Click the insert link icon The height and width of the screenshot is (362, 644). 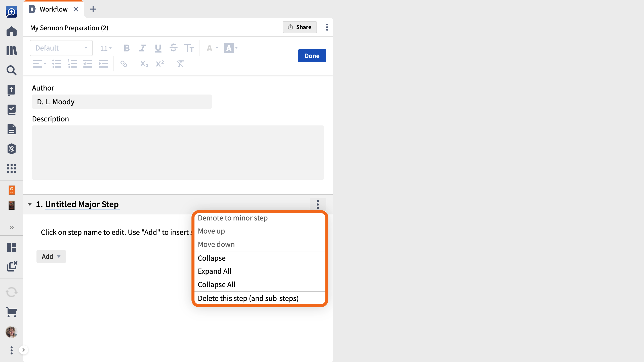click(124, 64)
